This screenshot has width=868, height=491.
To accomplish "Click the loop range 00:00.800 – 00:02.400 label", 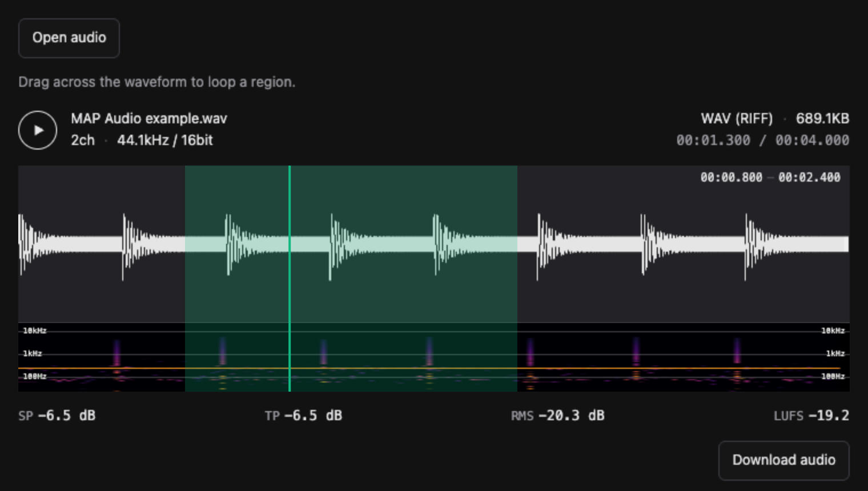I will click(770, 178).
